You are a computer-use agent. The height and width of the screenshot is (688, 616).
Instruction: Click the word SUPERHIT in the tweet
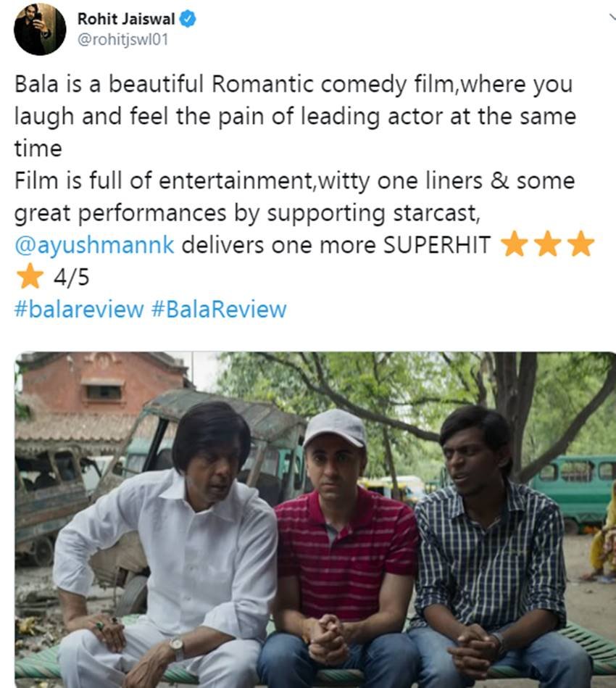click(x=437, y=245)
